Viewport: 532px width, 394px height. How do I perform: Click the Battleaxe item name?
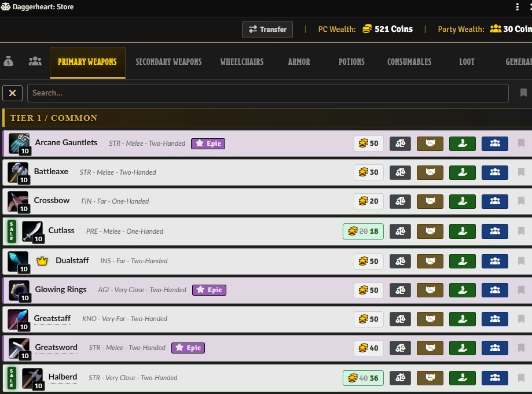(x=52, y=172)
